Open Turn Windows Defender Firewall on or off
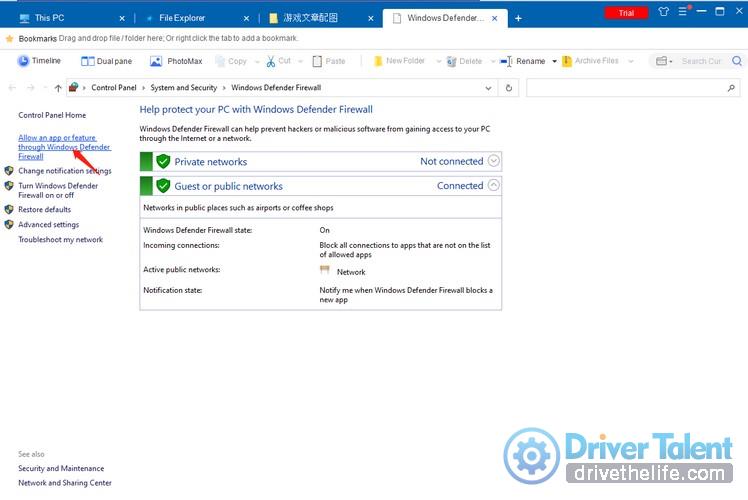The width and height of the screenshot is (748, 500). pyautogui.click(x=58, y=190)
